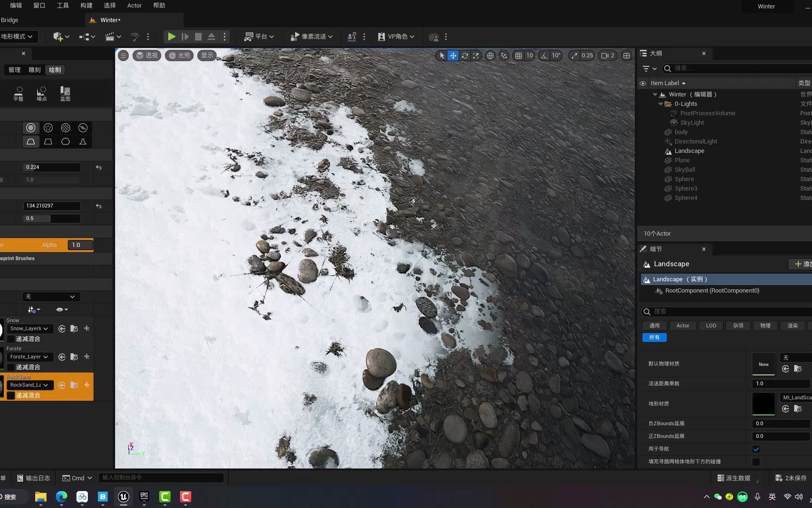812x508 pixels.
Task: Select the 平整 (flatten) landscape tool
Action: pyautogui.click(x=19, y=93)
